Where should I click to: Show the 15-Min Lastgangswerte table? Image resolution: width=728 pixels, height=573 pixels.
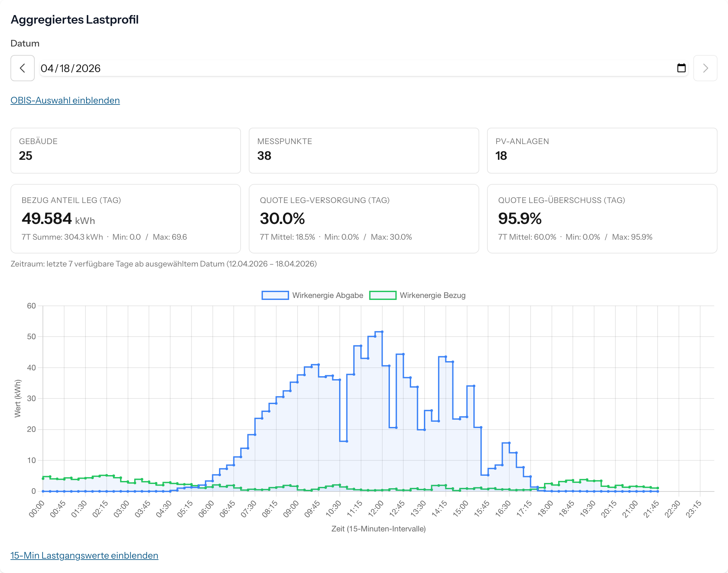click(x=84, y=555)
